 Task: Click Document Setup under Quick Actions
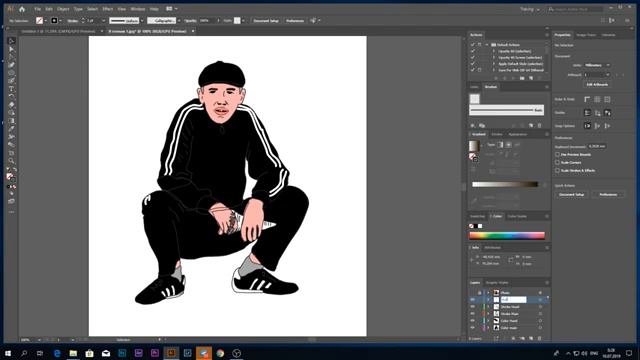pyautogui.click(x=571, y=195)
